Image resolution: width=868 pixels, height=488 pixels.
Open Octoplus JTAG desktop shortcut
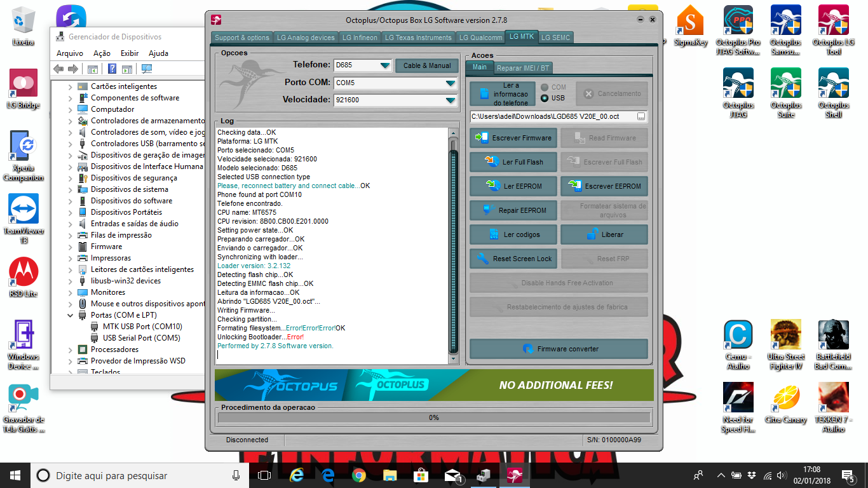(738, 93)
